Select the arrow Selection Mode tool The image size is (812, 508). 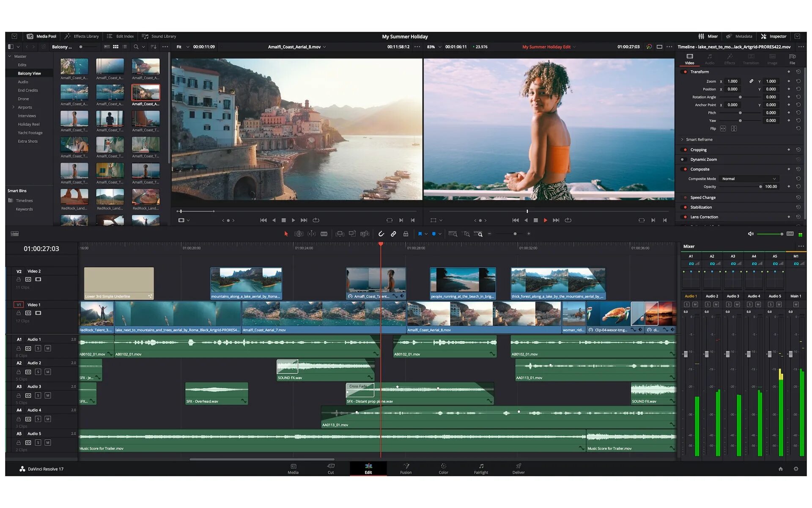click(286, 234)
